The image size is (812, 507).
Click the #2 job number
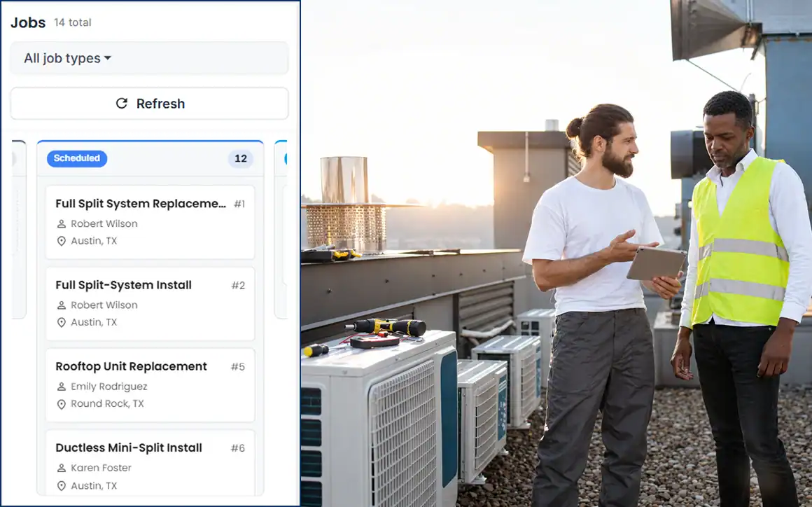[238, 285]
